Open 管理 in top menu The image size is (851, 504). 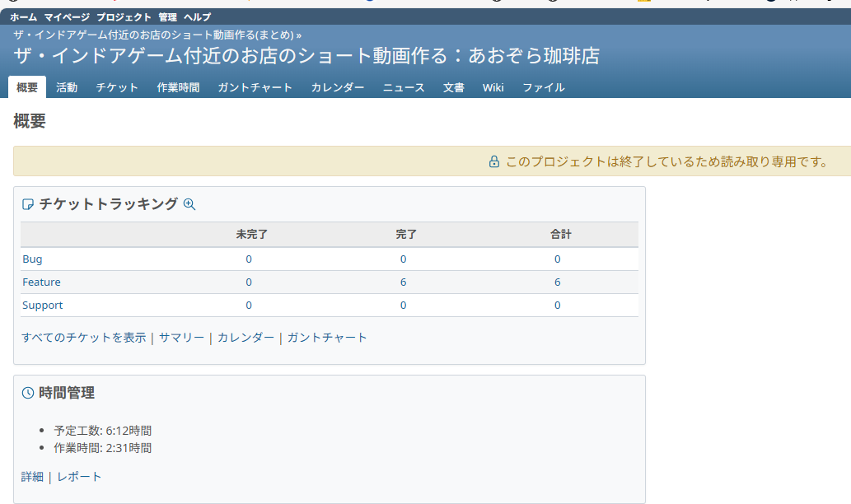pos(168,17)
